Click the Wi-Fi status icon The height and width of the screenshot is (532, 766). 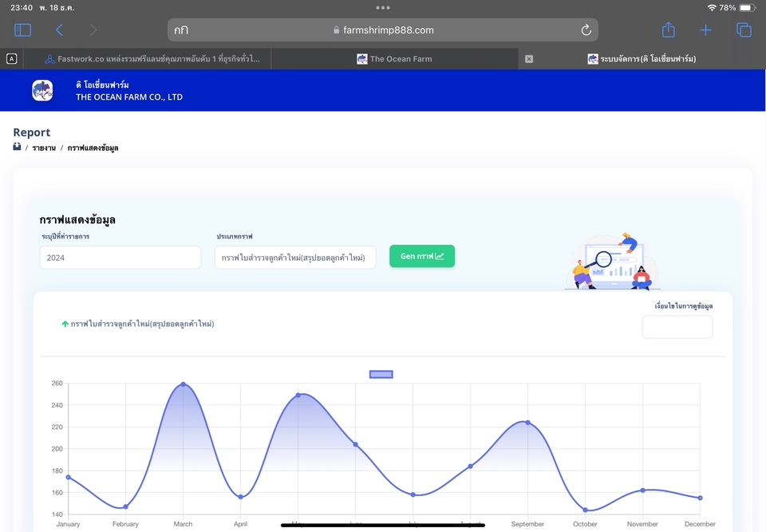(x=712, y=8)
